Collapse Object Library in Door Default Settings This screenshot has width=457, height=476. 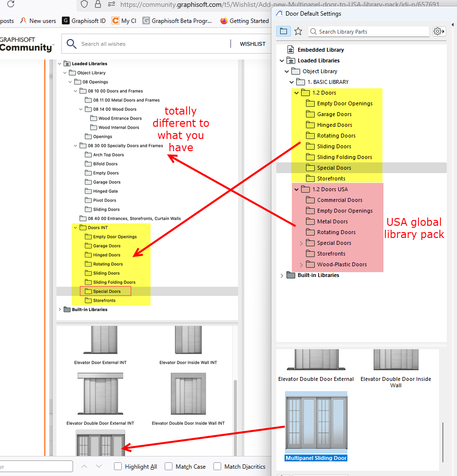286,71
